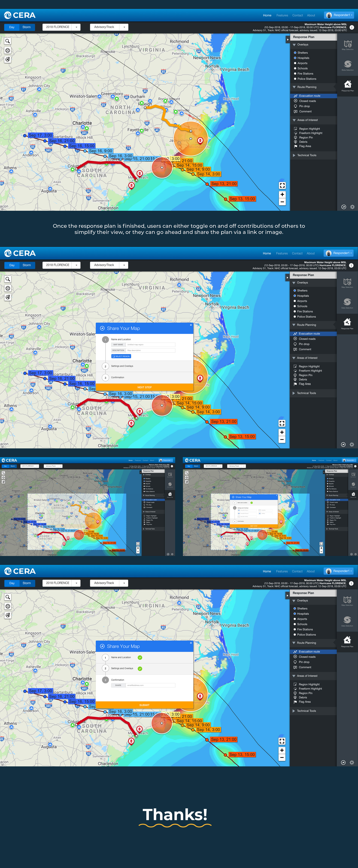This screenshot has height=868, width=358.
Task: Open Features menu in the topmost header
Action: pyautogui.click(x=282, y=15)
